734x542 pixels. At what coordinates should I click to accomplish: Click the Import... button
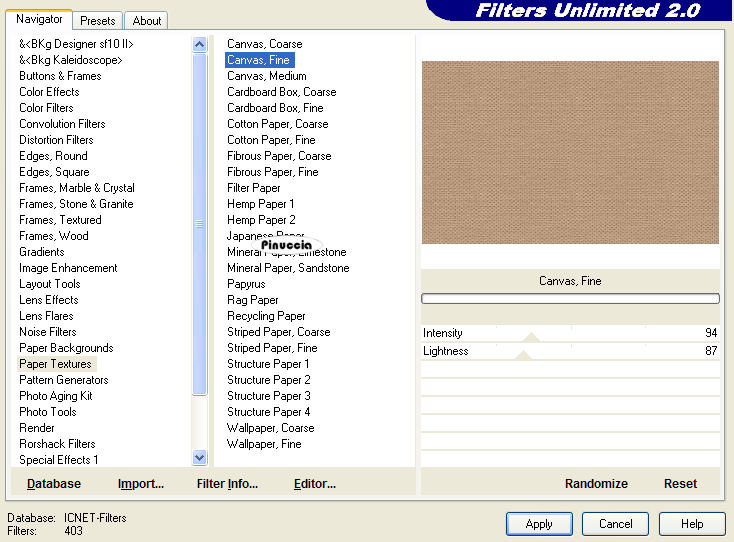coord(141,483)
